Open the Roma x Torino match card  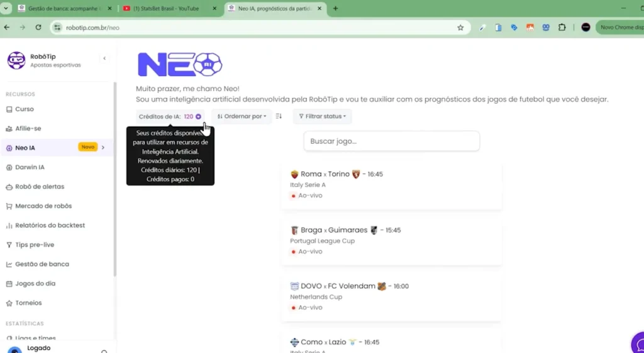pyautogui.click(x=391, y=185)
